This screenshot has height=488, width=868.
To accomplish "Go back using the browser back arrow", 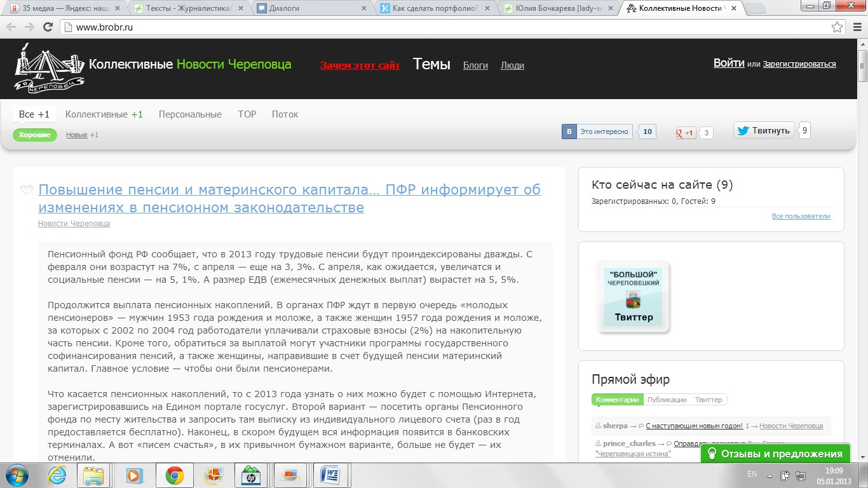I will pos(12,27).
